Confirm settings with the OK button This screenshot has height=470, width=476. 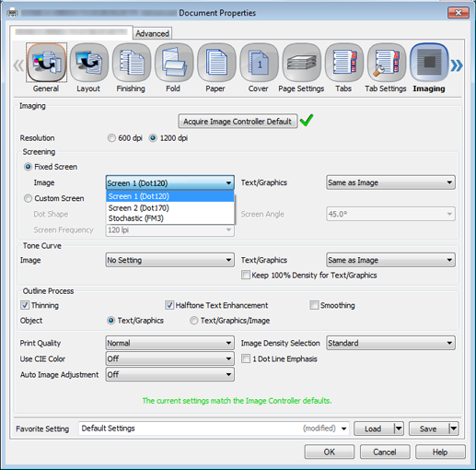(x=330, y=452)
